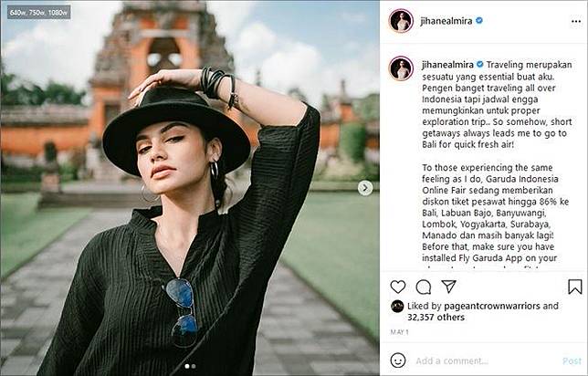Image resolution: width=588 pixels, height=376 pixels.
Task: Open jihanealmira username in the caption
Action: pyautogui.click(x=447, y=65)
